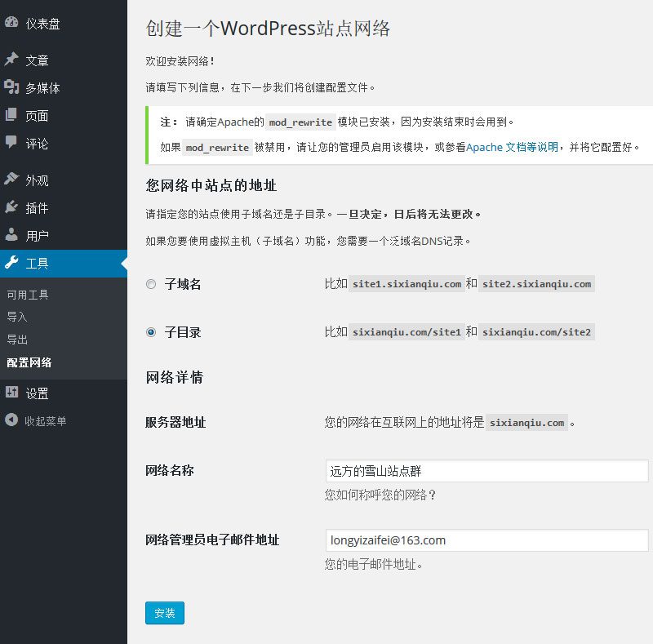Viewport: 653px width, 644px height.
Task: Click the sixianqiu.com/site2 example code
Action: click(x=536, y=332)
